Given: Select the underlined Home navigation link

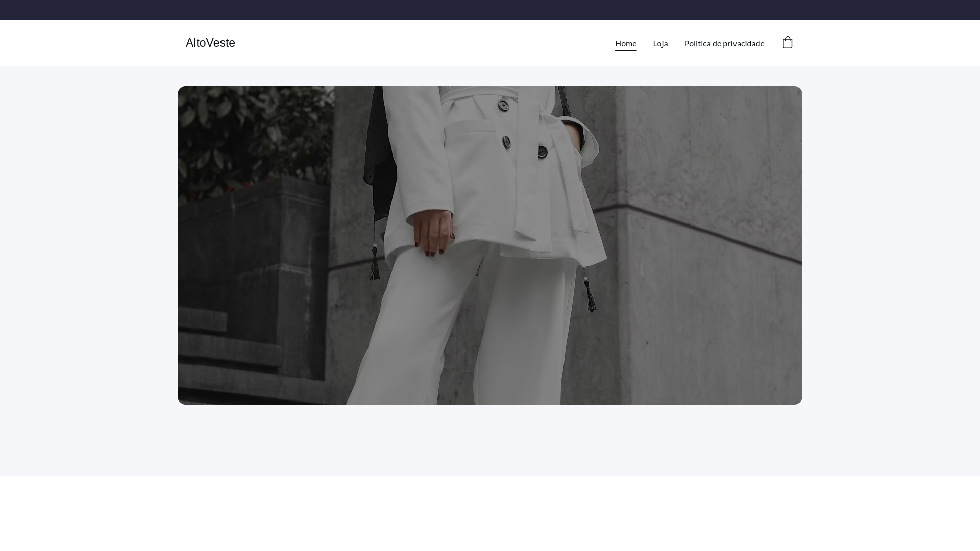Looking at the screenshot, I should (625, 43).
